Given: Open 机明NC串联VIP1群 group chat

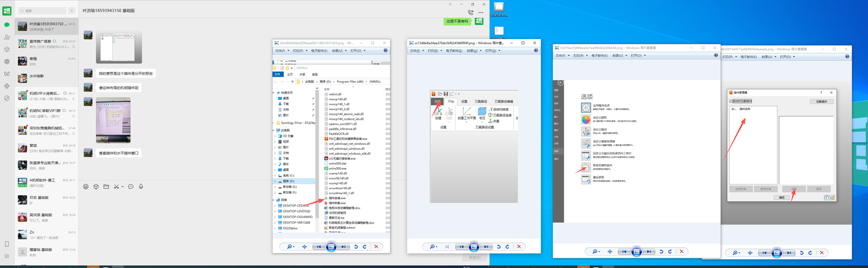Looking at the screenshot, I should pyautogui.click(x=47, y=113).
